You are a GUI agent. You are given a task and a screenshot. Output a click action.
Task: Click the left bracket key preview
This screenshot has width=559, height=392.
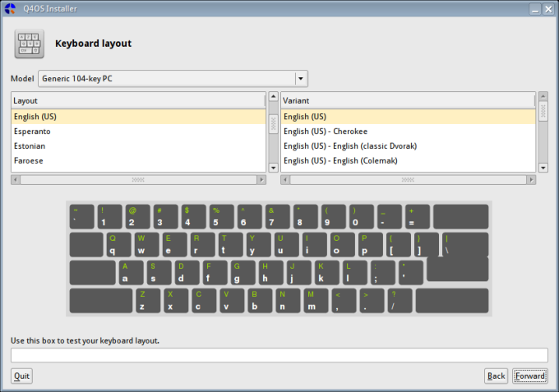point(399,244)
